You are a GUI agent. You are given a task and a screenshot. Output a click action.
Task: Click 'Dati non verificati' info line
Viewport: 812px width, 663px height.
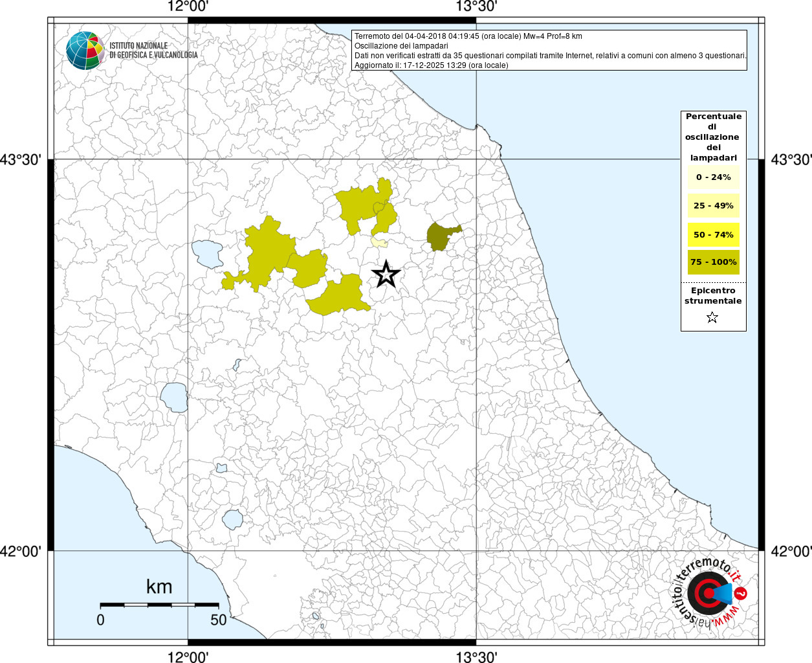550,56
